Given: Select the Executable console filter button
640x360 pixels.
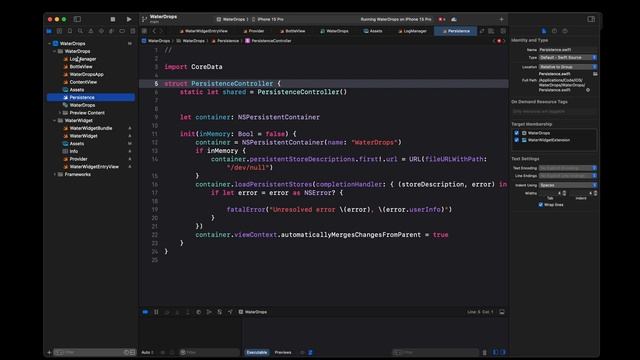Looking at the screenshot, I should tap(257, 352).
